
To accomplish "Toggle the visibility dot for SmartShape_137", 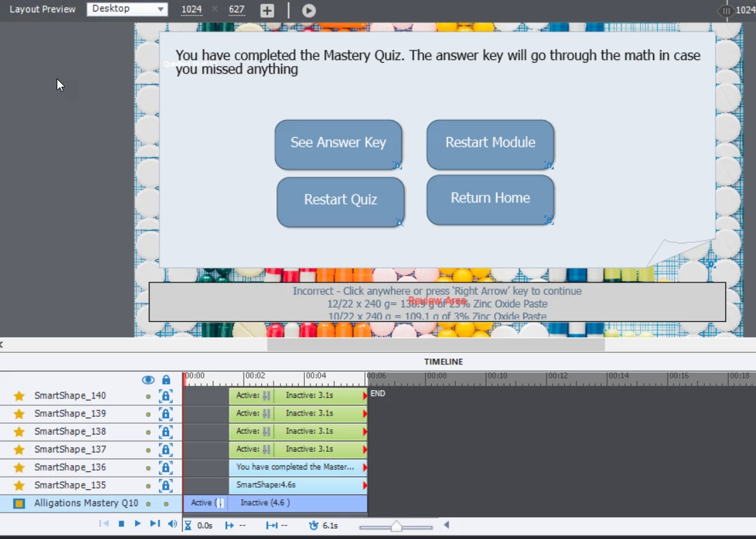I will tap(148, 450).
